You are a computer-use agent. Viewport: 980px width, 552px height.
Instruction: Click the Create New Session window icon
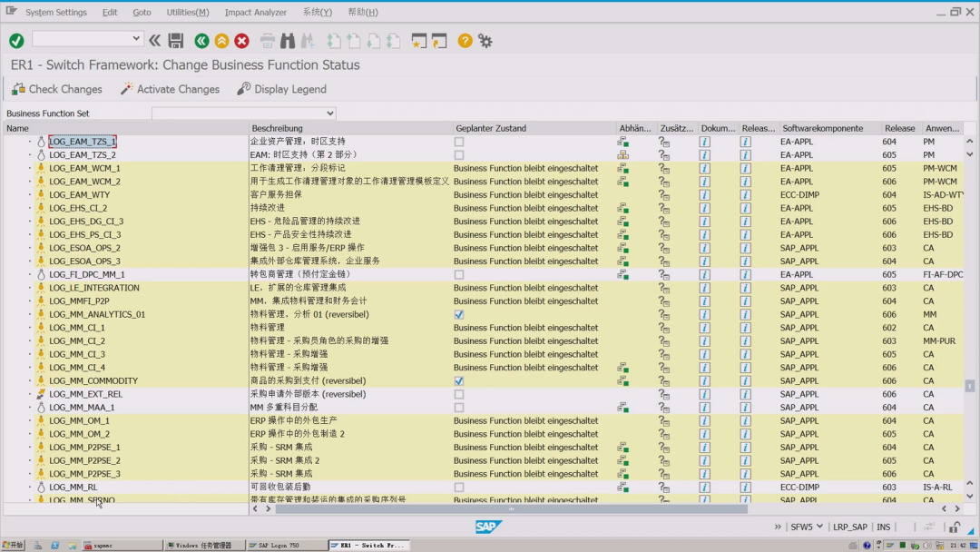[418, 41]
